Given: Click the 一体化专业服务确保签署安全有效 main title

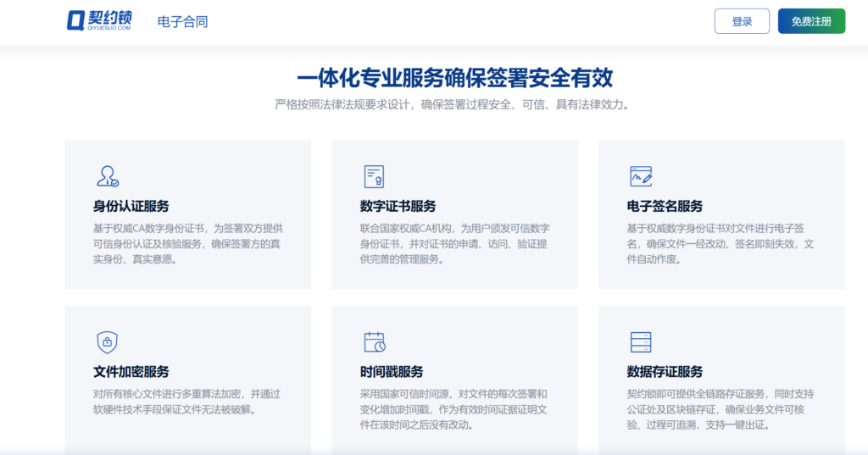Looking at the screenshot, I should pyautogui.click(x=454, y=78).
